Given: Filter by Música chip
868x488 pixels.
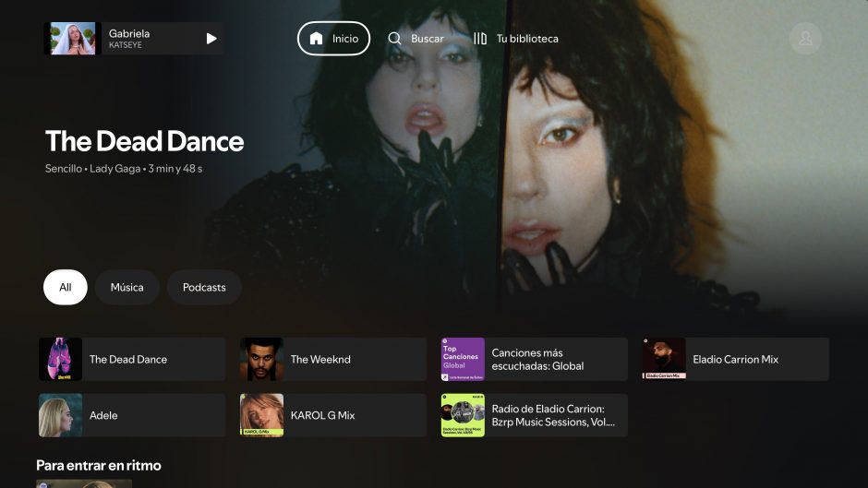Looking at the screenshot, I should tap(127, 287).
